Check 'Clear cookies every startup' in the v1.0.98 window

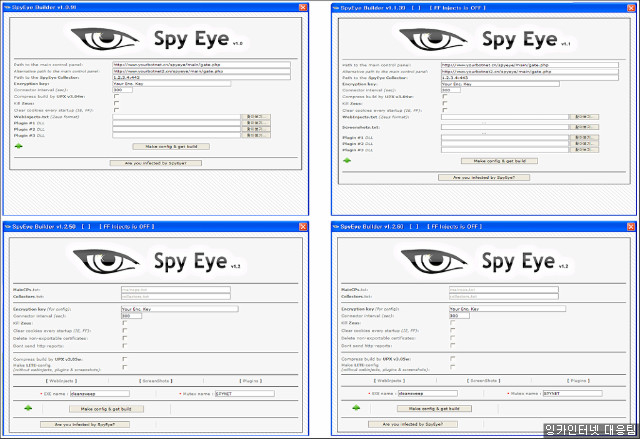[x=116, y=109]
